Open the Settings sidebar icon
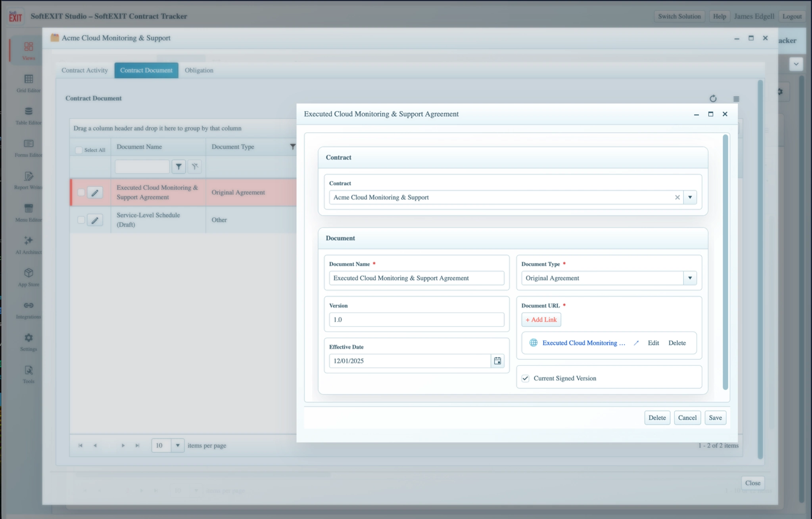Viewport: 812px width, 519px height. (x=29, y=338)
